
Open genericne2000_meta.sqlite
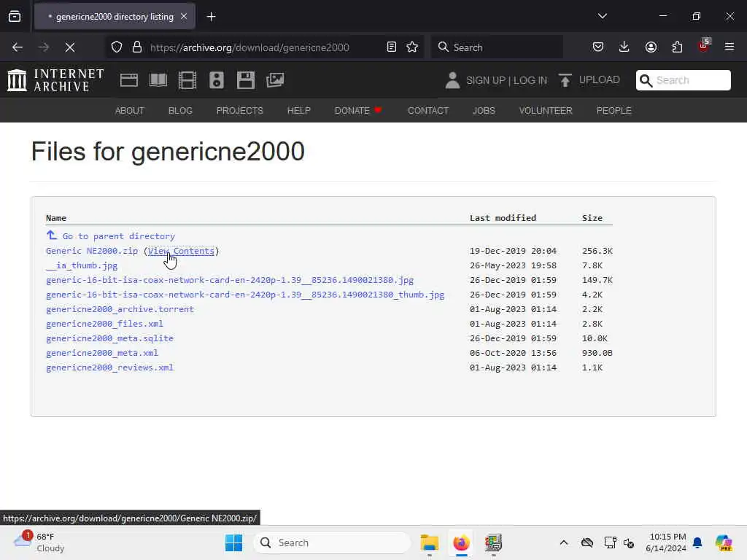point(109,338)
